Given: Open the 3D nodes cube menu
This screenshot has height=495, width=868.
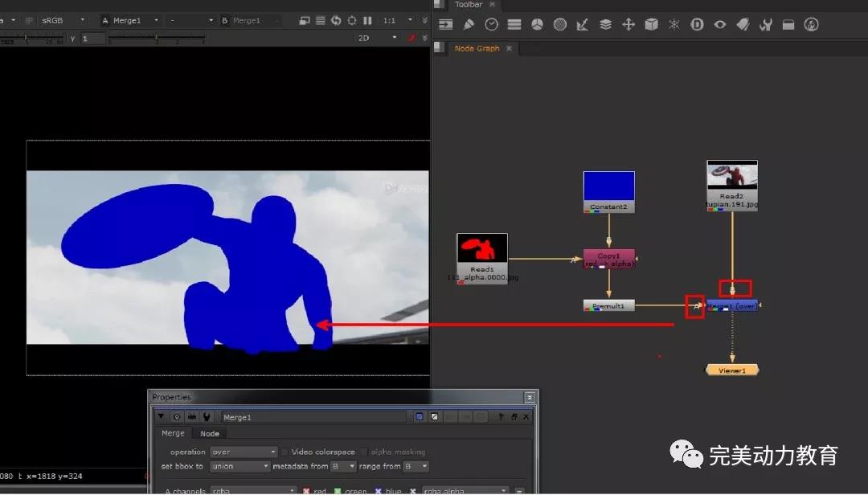Looking at the screenshot, I should pos(652,24).
